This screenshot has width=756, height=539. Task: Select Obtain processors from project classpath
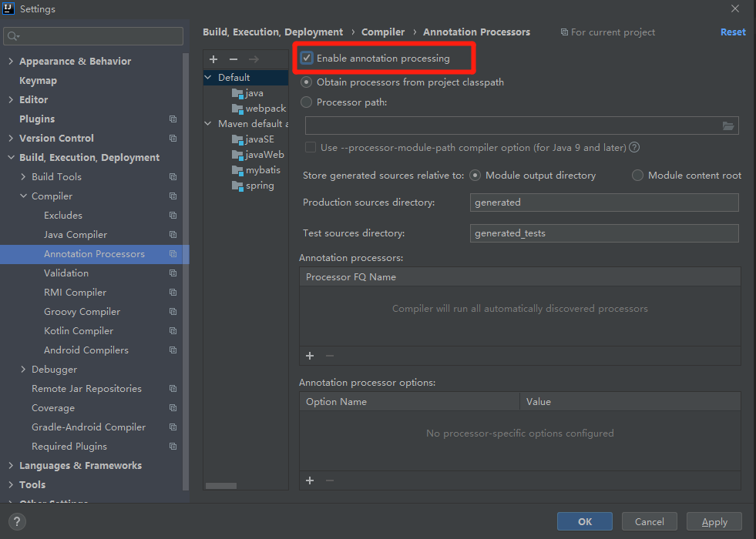(x=306, y=82)
